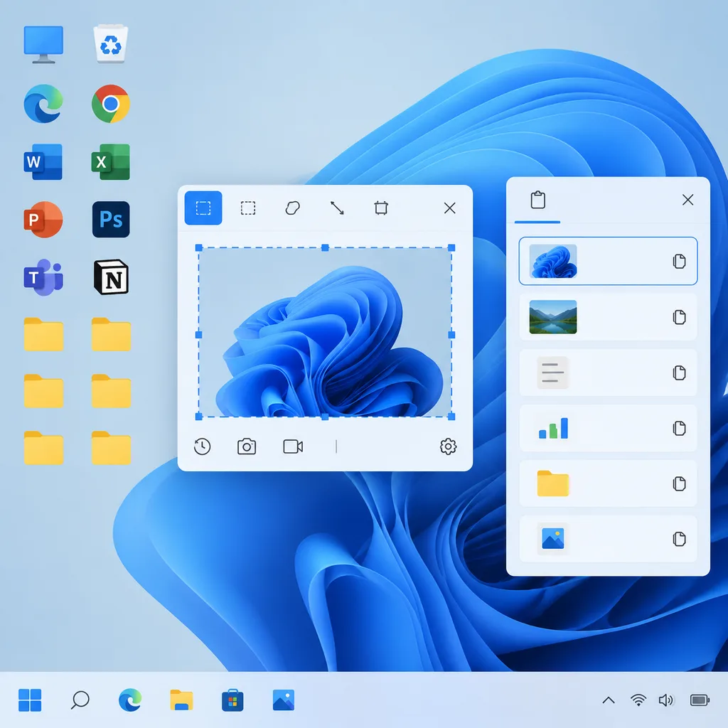
Task: Open the clipboard tab in the side panel
Action: click(x=537, y=200)
